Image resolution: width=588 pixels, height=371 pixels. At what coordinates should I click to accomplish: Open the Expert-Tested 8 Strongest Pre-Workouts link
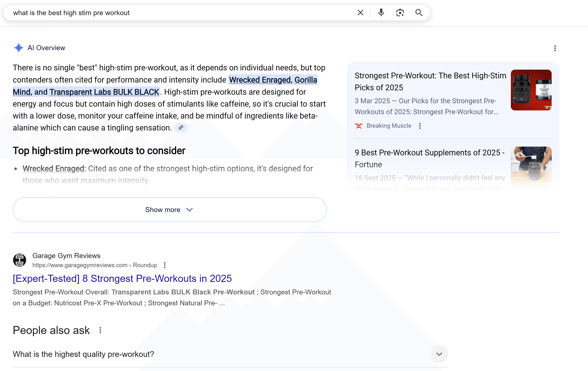coord(122,278)
